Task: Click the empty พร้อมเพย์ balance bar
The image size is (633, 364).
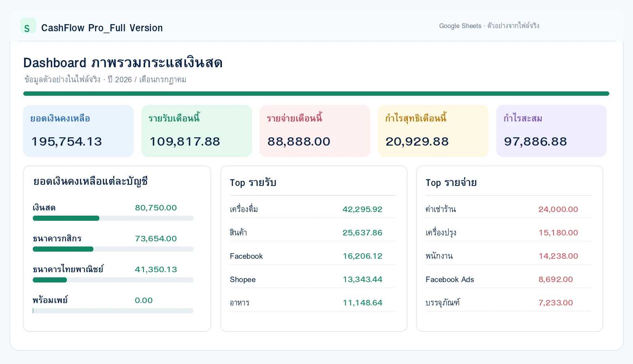Action: 113,311
